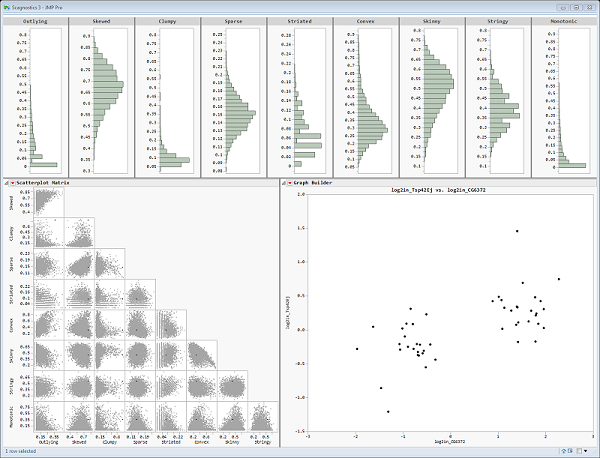This screenshot has height=458, width=600.
Task: Click the Striated histogram header
Action: pos(298,21)
